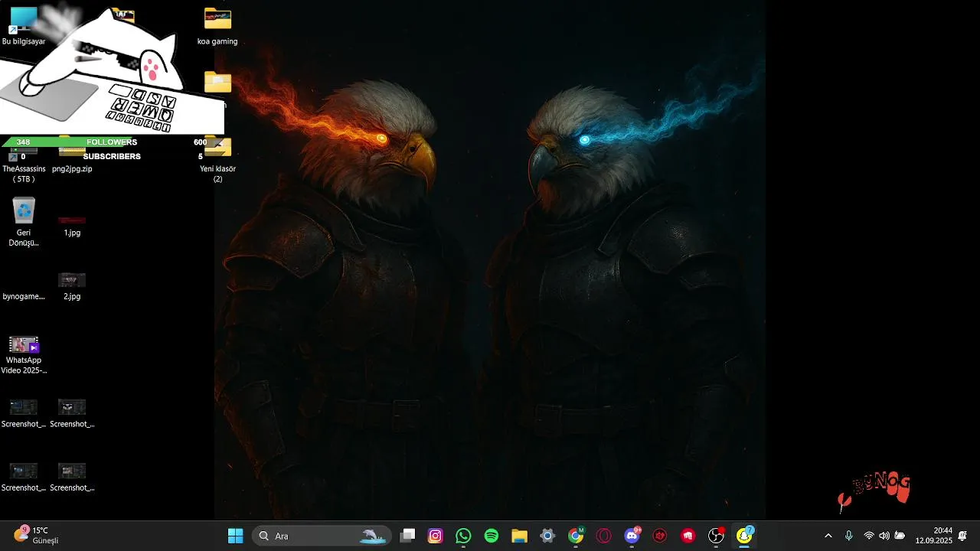Click the microphone icon in system tray
This screenshot has height=551, width=980.
(x=848, y=536)
